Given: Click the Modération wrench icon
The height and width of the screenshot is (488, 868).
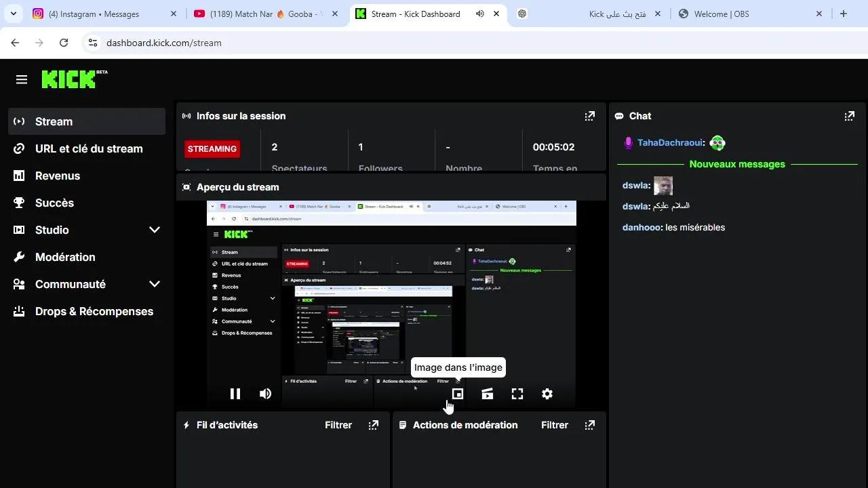Looking at the screenshot, I should (20, 257).
